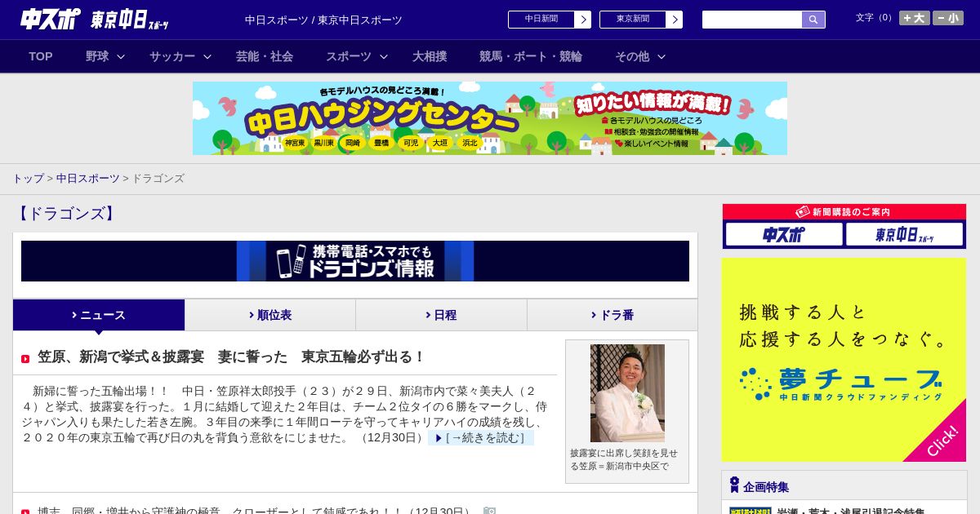Go to TOP in navigation bar
Screen dimensions: 980x514
click(41, 56)
